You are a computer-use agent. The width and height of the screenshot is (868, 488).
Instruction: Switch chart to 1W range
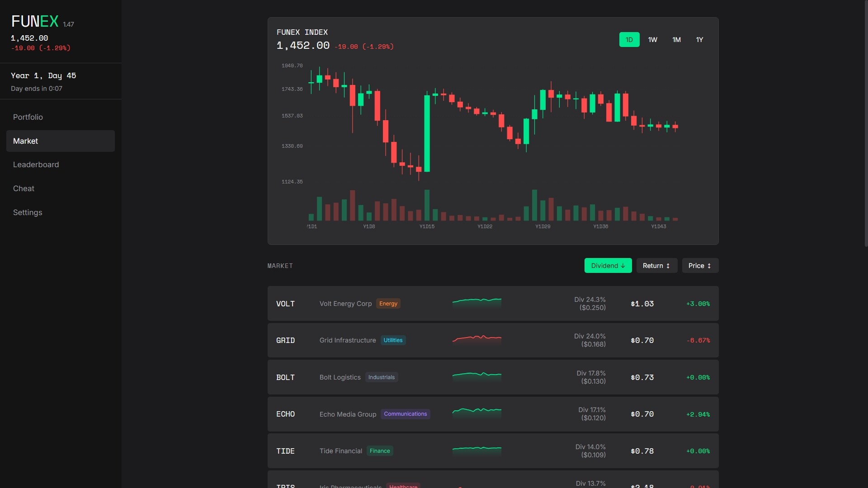pos(653,40)
